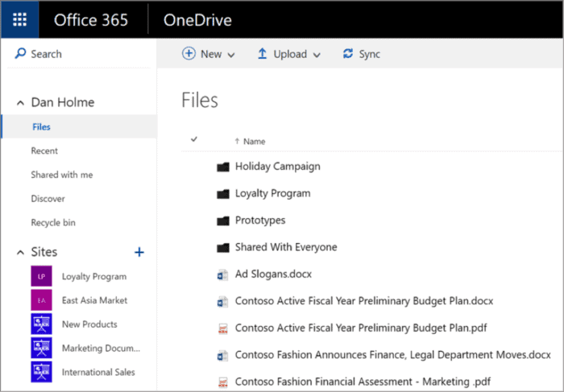Viewport: 564px width, 392px height.
Task: Click the Loyalty Program folder icon in file list
Action: pos(223,194)
